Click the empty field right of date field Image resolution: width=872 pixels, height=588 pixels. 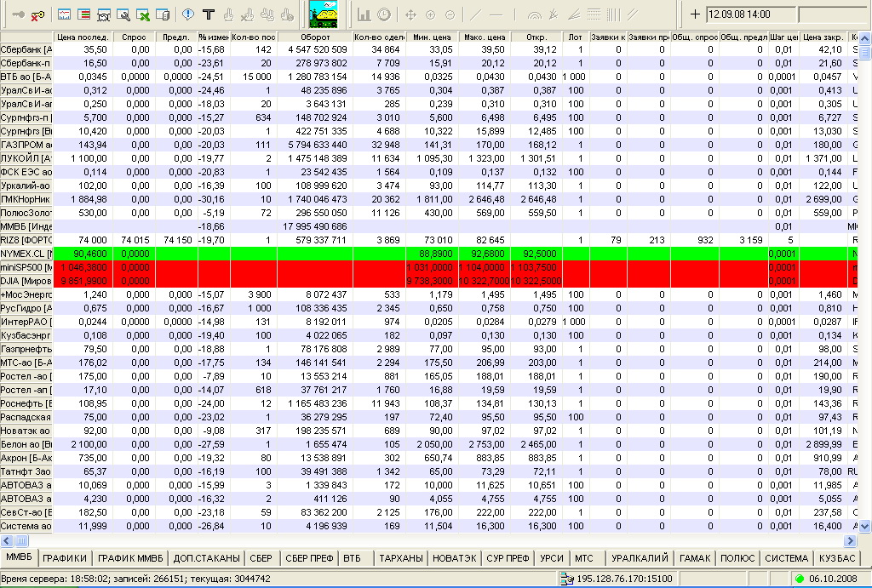831,14
